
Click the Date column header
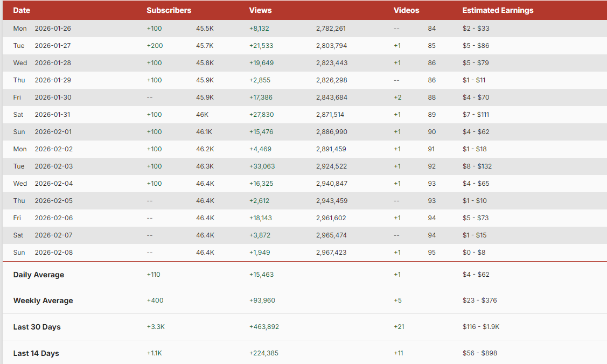coord(22,10)
